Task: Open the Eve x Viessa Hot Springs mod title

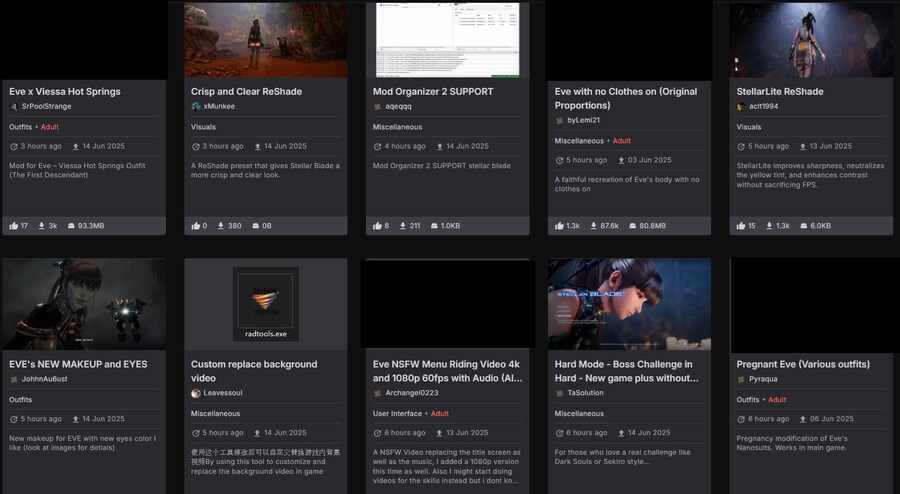Action: coord(65,91)
